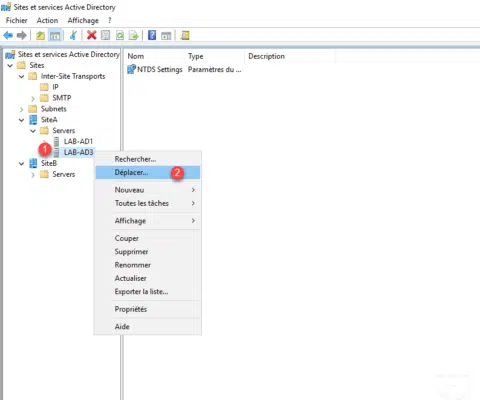This screenshot has height=400, width=480.
Task: Open the Action menu
Action: click(x=47, y=20)
